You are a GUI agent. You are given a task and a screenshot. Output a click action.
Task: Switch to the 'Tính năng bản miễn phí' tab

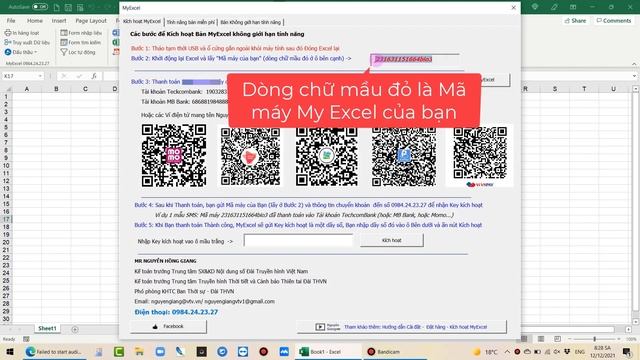191,22
